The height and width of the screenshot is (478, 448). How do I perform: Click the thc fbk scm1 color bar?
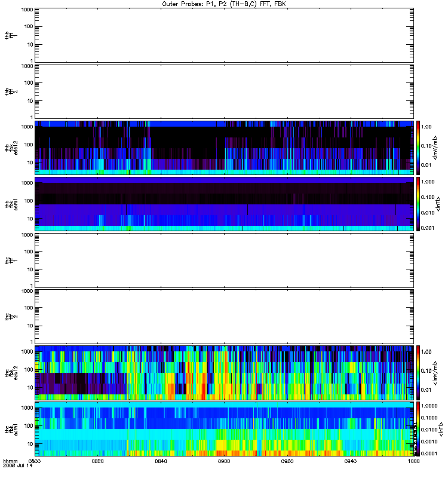click(418, 429)
